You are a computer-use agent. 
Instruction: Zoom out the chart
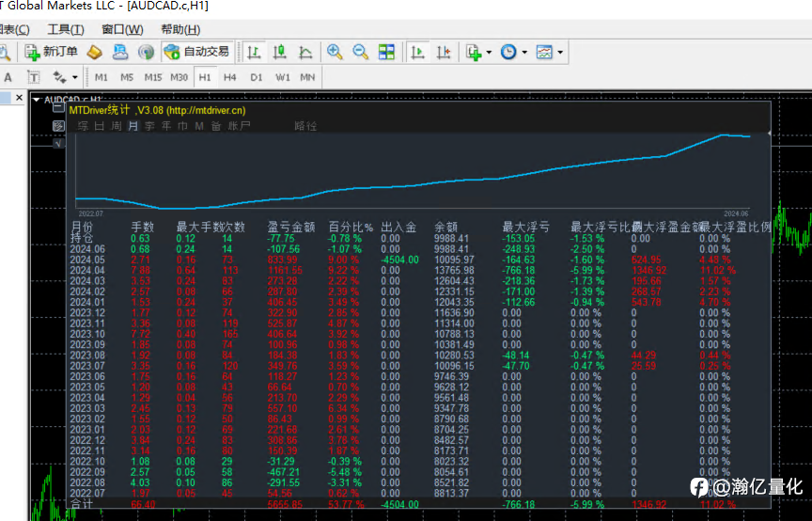coord(361,52)
